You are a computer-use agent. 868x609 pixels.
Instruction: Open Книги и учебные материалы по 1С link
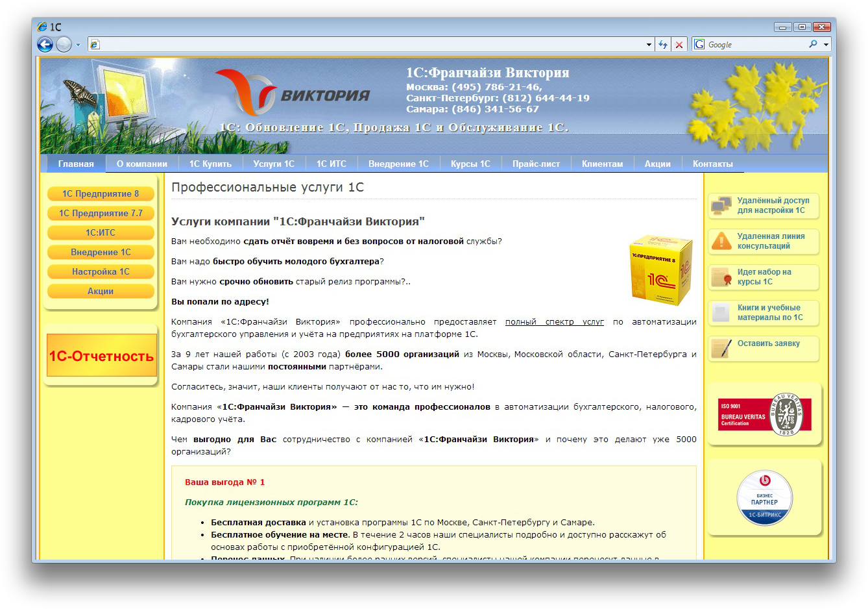(770, 312)
